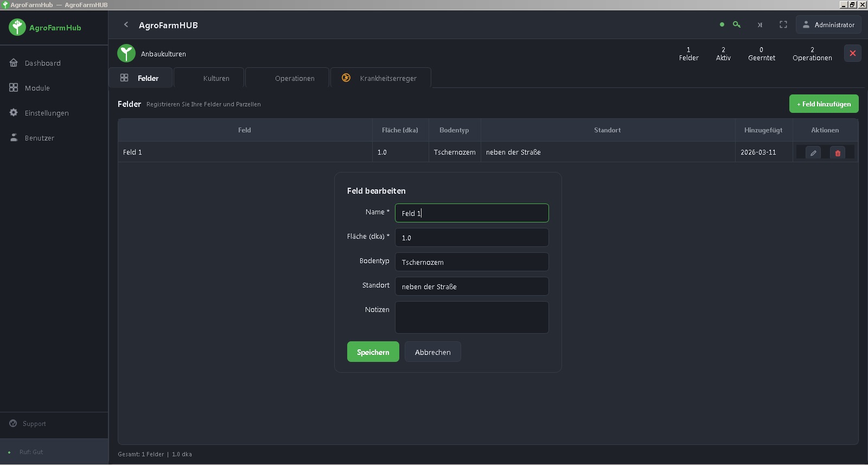Click into the Notizen text area
This screenshot has height=465, width=868.
471,317
